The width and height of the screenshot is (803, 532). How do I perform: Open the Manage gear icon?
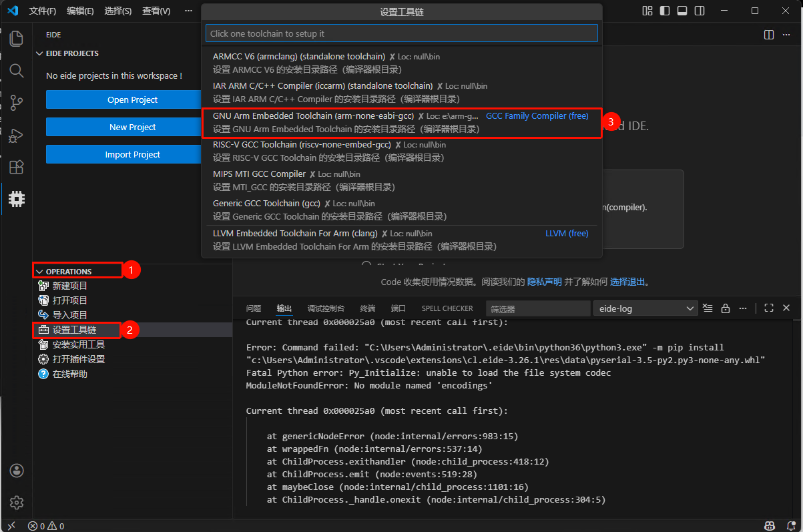17,502
